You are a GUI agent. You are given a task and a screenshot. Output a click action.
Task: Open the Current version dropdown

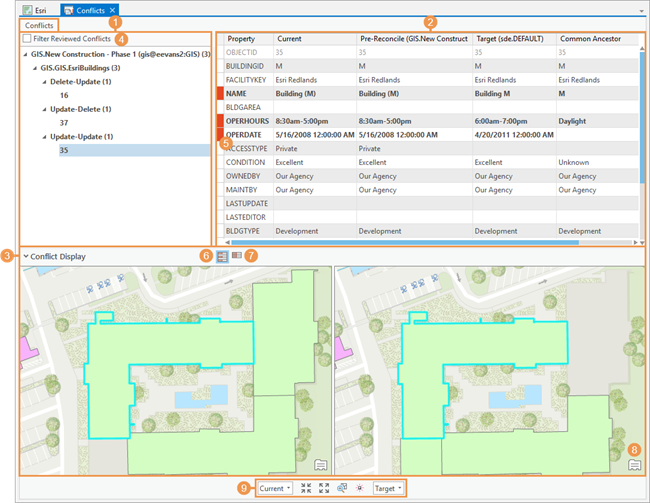click(x=274, y=488)
